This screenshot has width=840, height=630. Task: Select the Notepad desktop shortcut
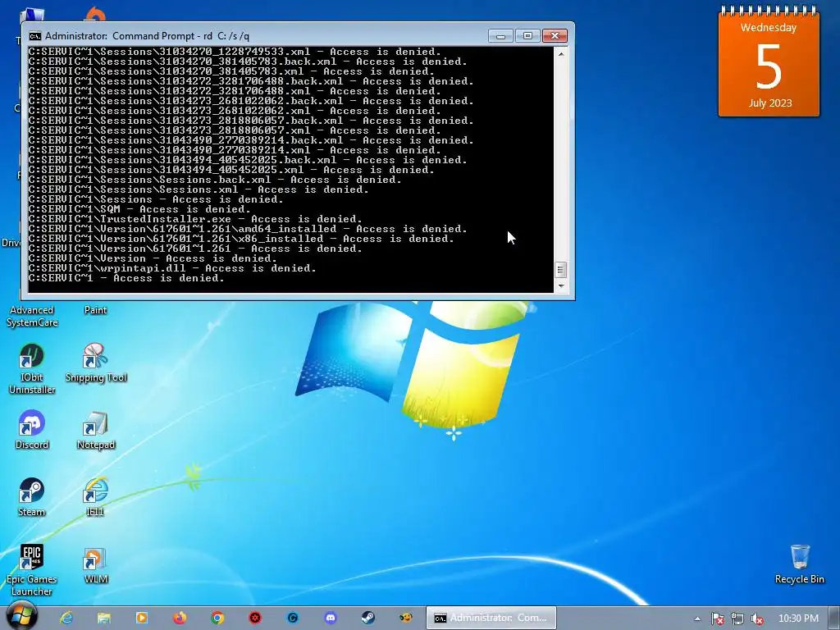click(96, 430)
